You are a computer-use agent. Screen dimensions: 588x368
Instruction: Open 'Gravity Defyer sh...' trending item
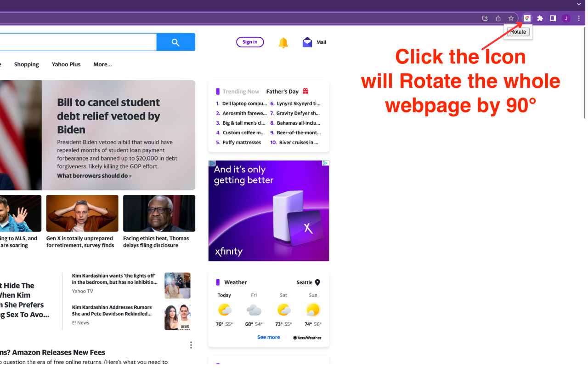[298, 113]
